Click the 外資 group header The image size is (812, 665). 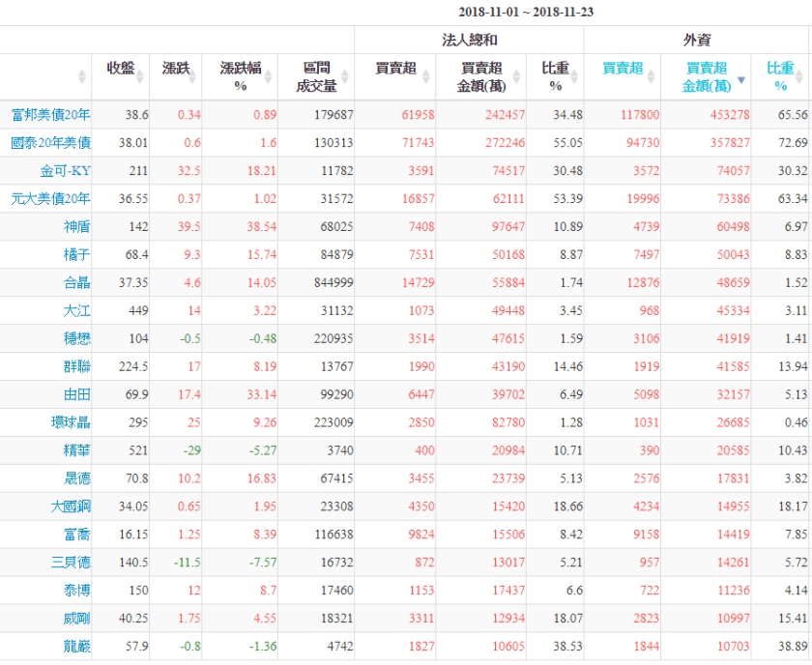click(x=697, y=40)
